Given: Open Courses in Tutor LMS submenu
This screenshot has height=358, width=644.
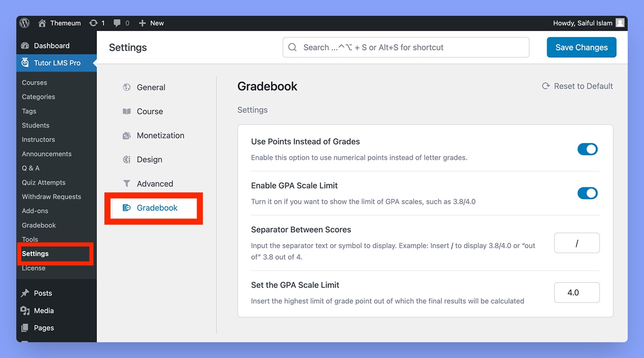Looking at the screenshot, I should (x=35, y=82).
